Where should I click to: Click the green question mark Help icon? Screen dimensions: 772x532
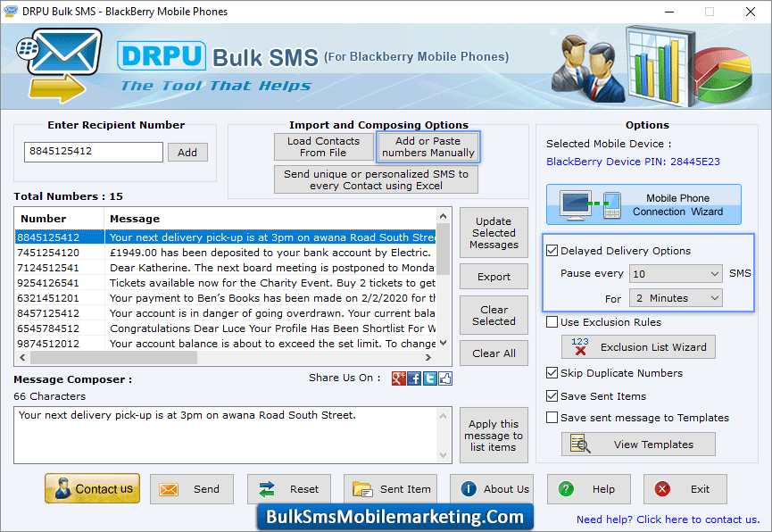click(566, 488)
